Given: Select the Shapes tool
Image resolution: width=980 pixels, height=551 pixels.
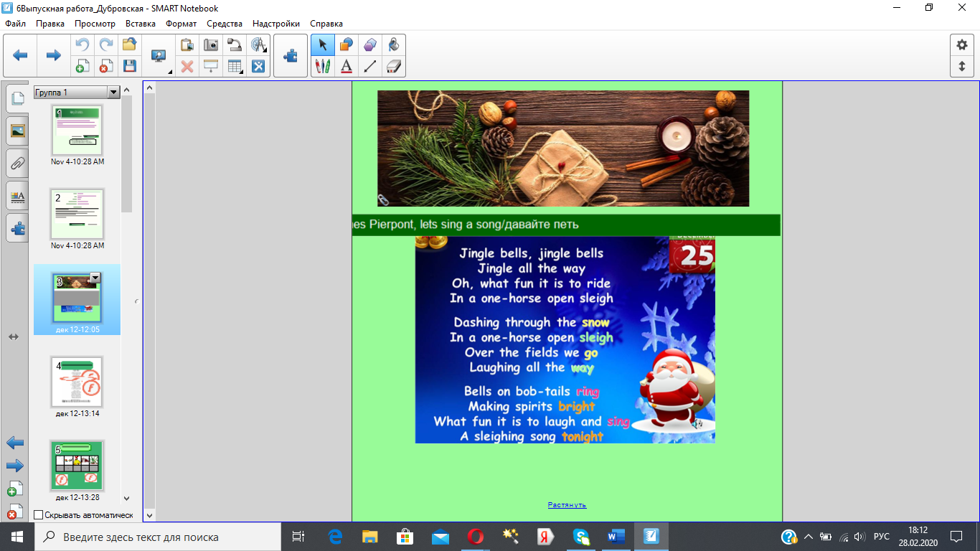Looking at the screenshot, I should [x=347, y=44].
